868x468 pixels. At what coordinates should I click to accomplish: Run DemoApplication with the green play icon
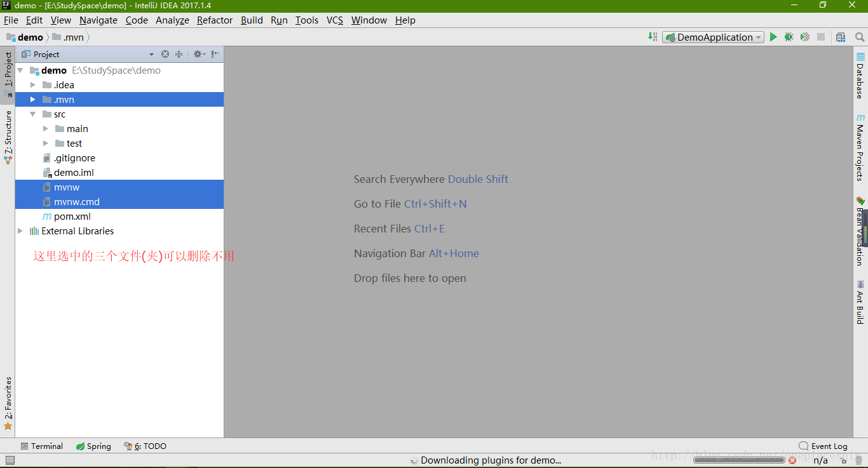(x=773, y=37)
